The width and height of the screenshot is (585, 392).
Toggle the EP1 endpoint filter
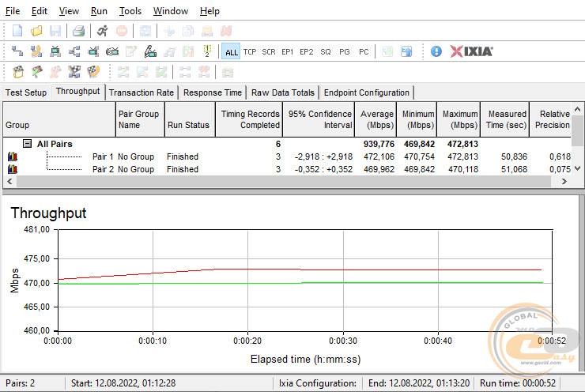(x=288, y=52)
